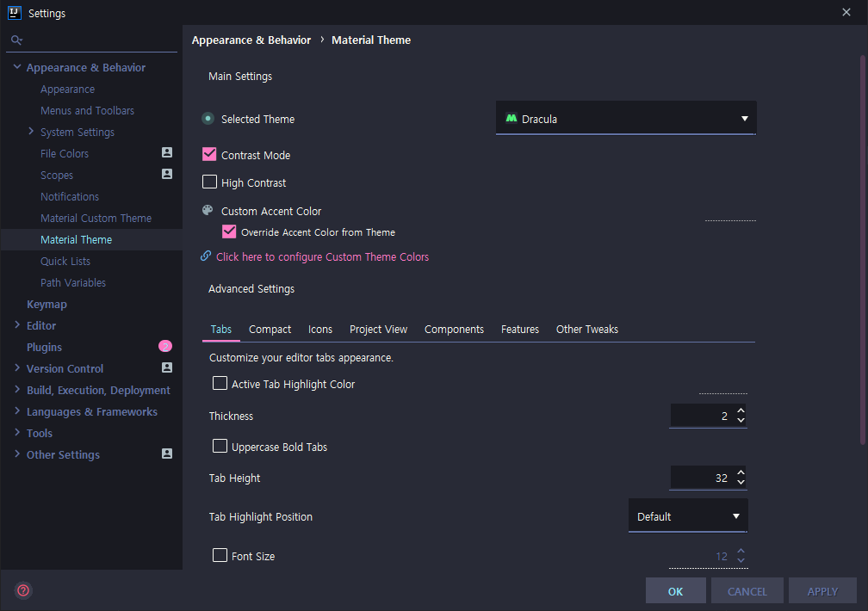Click the Version Control project-level icon

[167, 367]
